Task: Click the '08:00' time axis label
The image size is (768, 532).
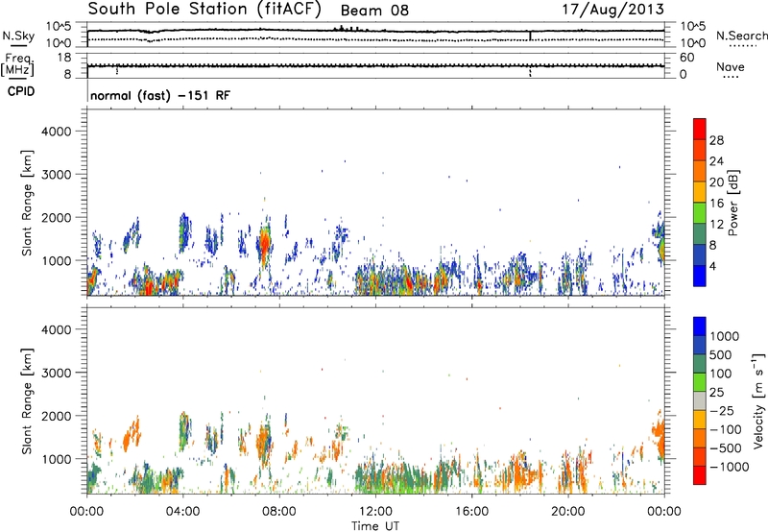Action: 279,512
